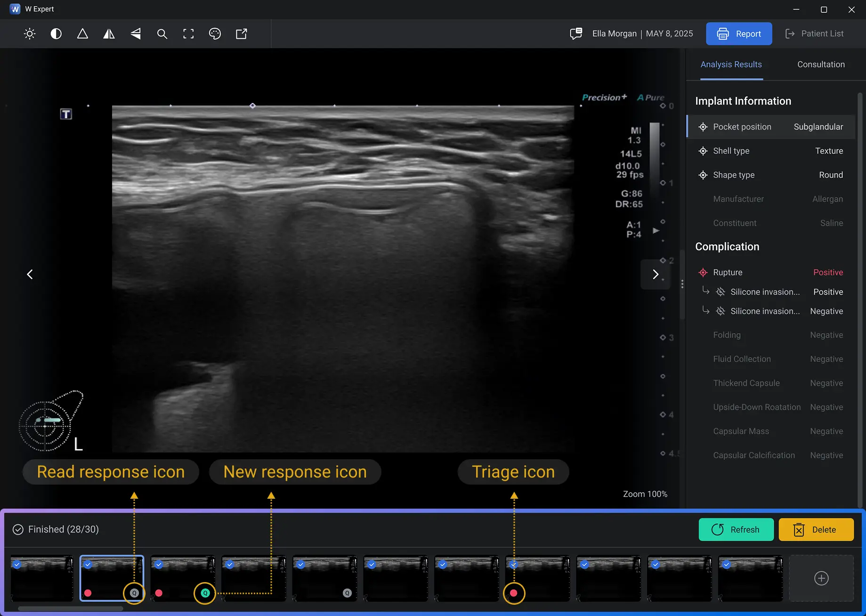This screenshot has width=866, height=616.
Task: Select the Analysis Results tab
Action: click(731, 65)
